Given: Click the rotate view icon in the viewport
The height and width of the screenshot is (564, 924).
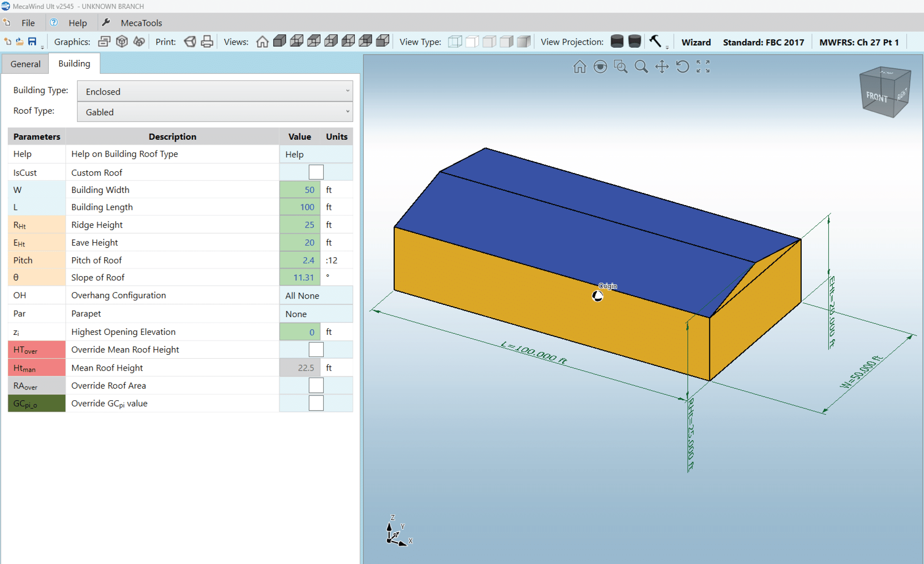Looking at the screenshot, I should tap(683, 67).
